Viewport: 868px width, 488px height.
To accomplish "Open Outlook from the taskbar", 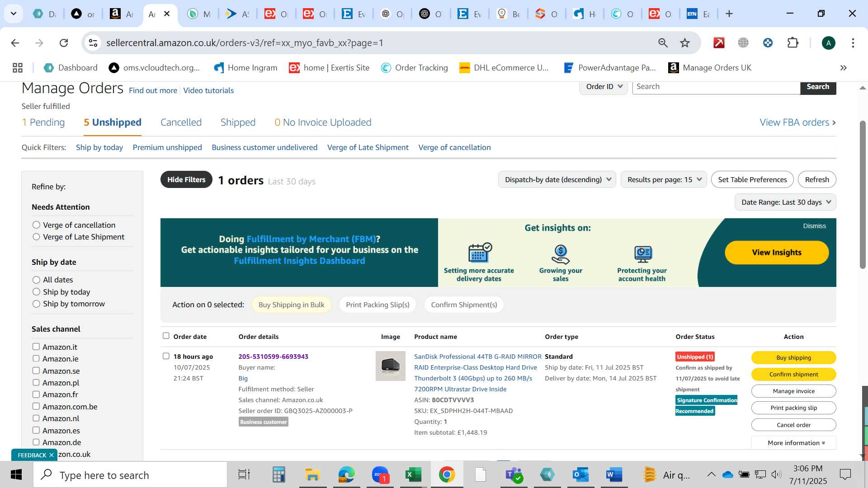I will pos(580,475).
